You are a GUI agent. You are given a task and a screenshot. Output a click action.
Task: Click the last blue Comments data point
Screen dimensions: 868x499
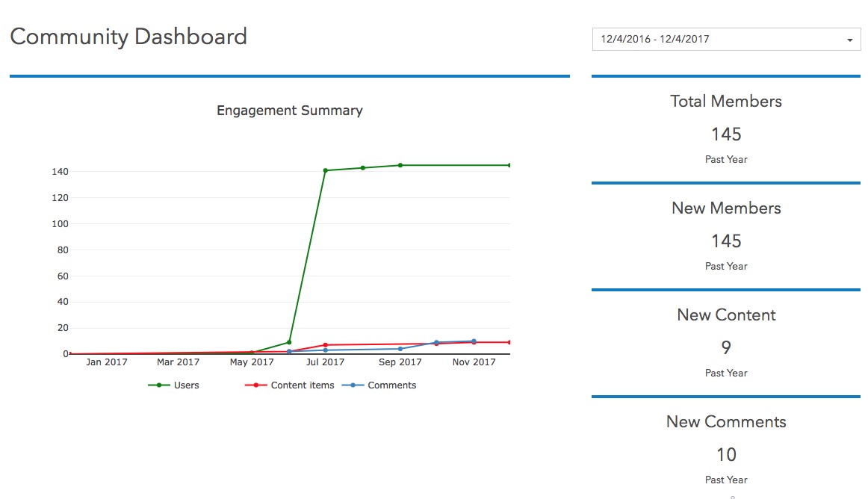coord(474,341)
